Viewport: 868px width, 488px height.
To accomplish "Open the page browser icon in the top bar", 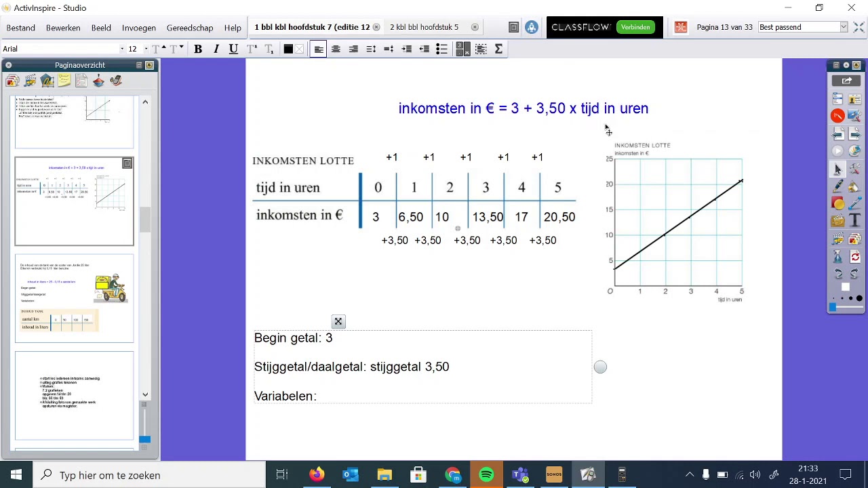I will 513,27.
